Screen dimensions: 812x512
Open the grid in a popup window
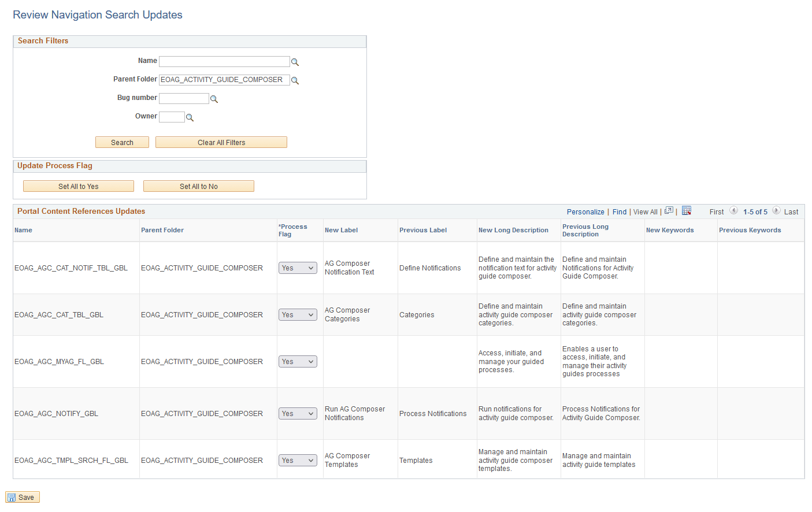[x=669, y=211]
